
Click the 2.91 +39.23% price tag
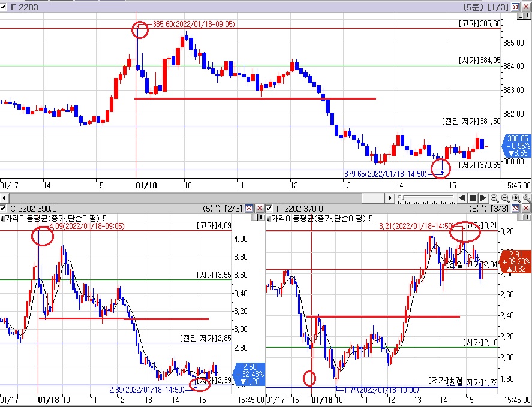coord(515,261)
